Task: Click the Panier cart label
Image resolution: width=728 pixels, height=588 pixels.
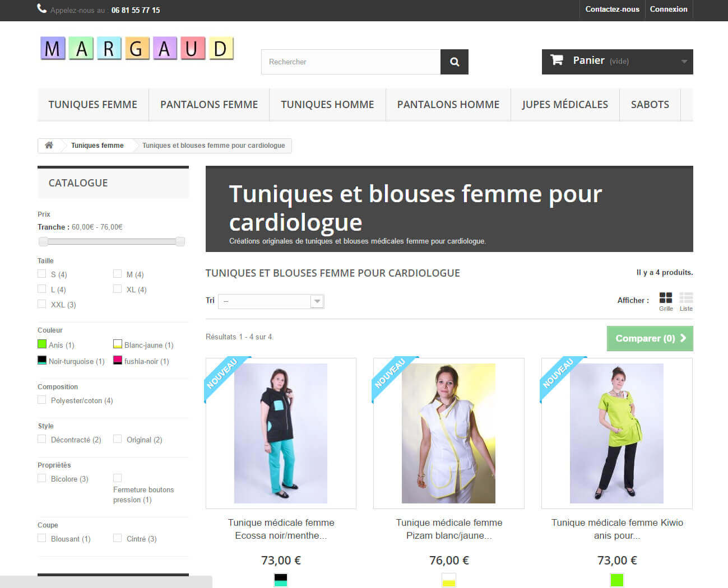Action: click(589, 60)
